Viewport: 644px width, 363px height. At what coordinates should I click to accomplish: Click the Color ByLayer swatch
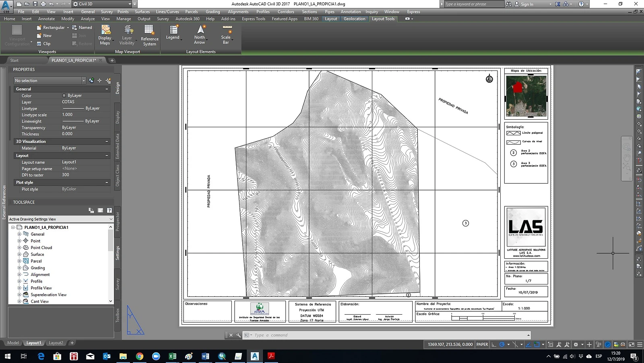coord(64,95)
